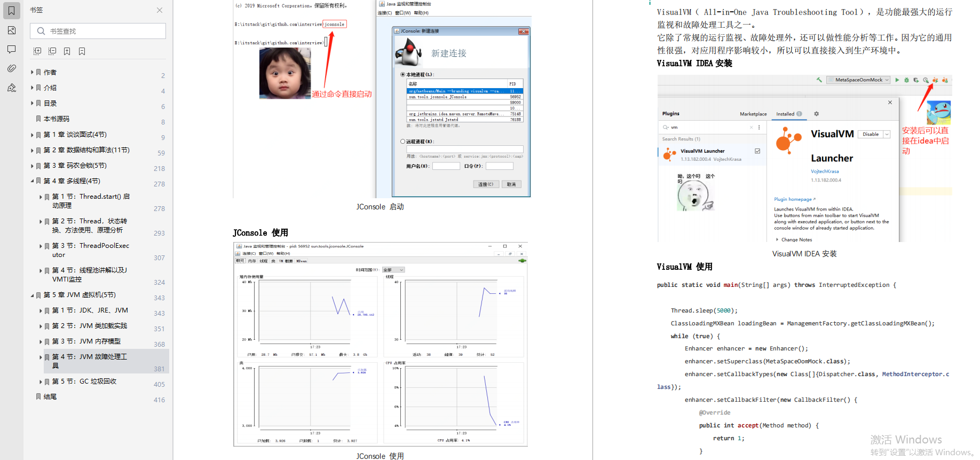Toggle the VisualVM Launcher plugin checkbox
Viewport: 980px width, 460px height.
[x=757, y=151]
